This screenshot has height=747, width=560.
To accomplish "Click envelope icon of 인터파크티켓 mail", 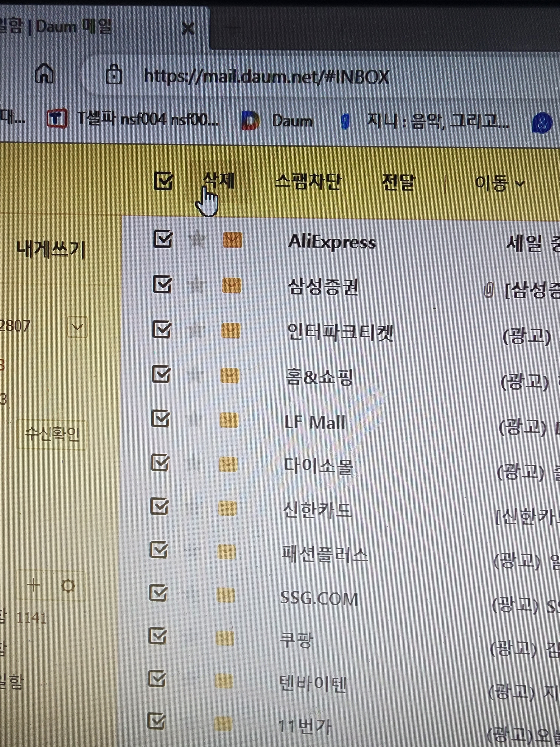I will 231,330.
